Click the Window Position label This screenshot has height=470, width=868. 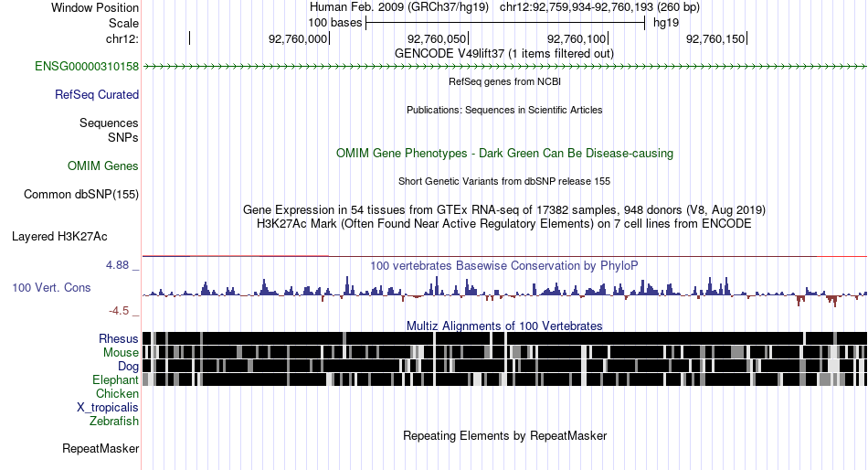(x=95, y=7)
